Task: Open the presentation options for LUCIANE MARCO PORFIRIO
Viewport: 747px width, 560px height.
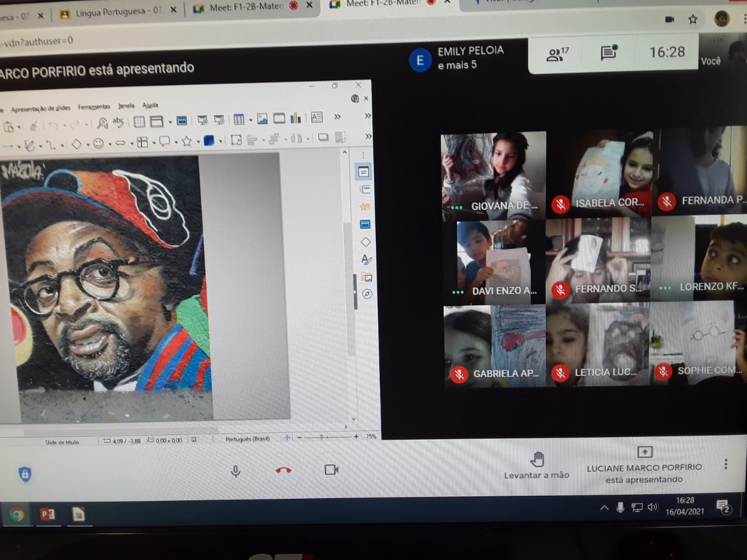Action: (644, 466)
